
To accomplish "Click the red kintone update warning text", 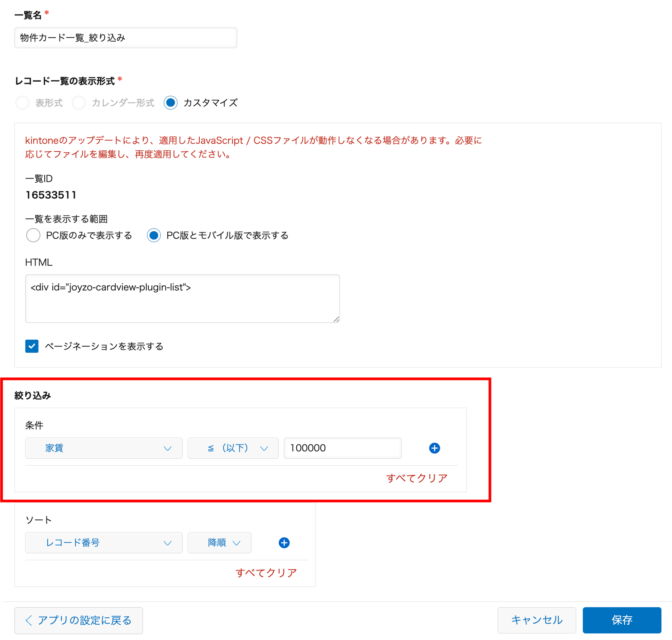I will coord(254,147).
